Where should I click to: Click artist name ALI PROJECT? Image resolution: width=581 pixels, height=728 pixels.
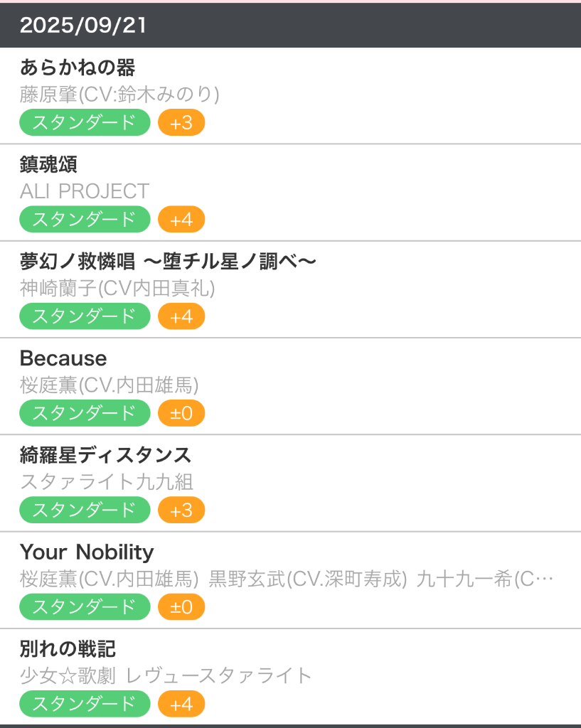85,191
